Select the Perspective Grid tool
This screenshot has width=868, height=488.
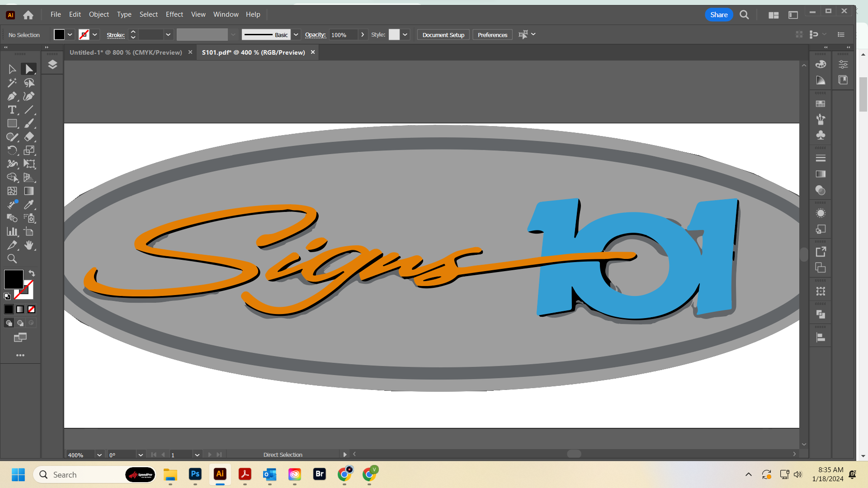click(x=29, y=178)
